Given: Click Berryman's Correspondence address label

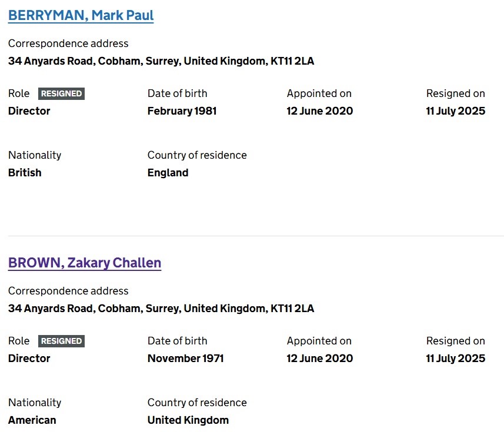Looking at the screenshot, I should coord(68,43).
